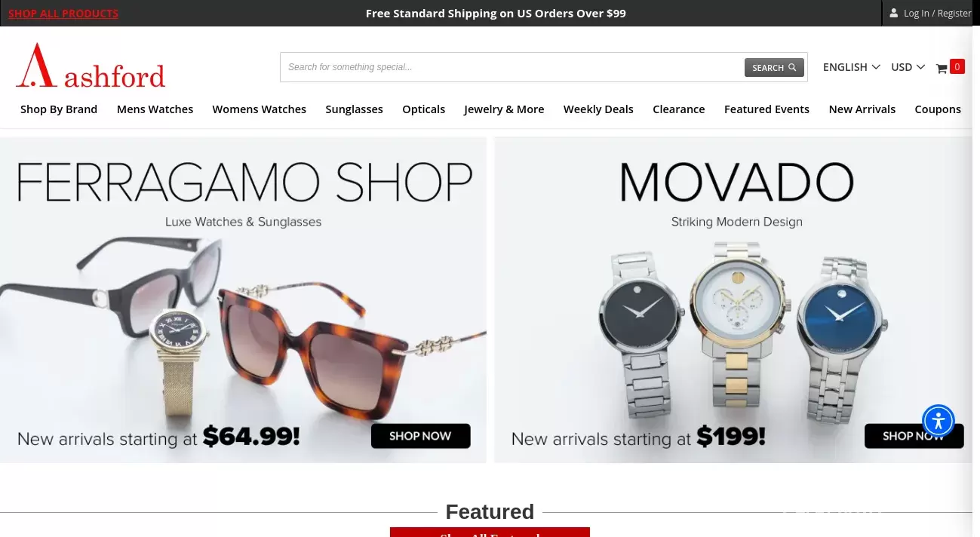The height and width of the screenshot is (537, 980).
Task: Click SHOP NOW on Movado banner
Action: [x=914, y=436]
